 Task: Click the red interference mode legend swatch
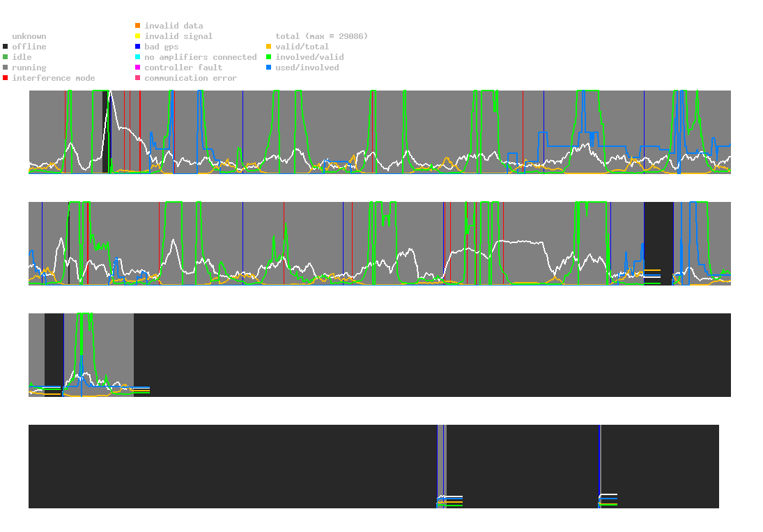(6, 78)
